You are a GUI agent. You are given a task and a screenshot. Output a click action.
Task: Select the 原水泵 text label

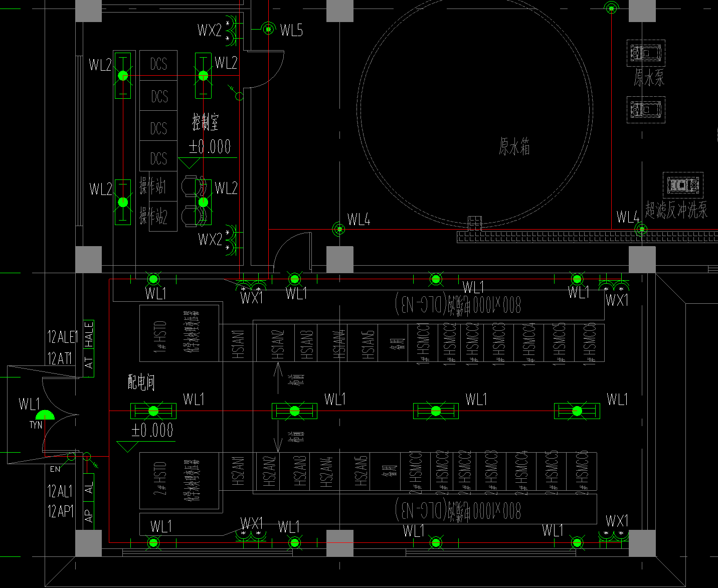649,78
